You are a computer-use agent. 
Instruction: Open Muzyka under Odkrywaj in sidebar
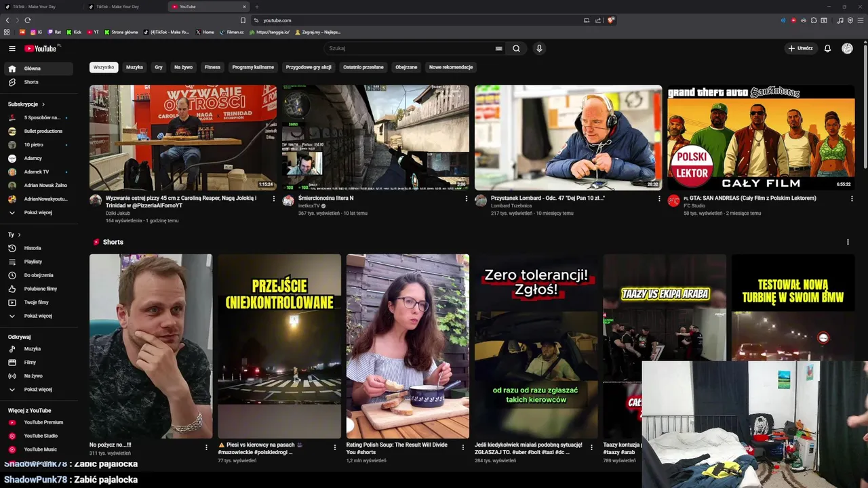(38, 349)
